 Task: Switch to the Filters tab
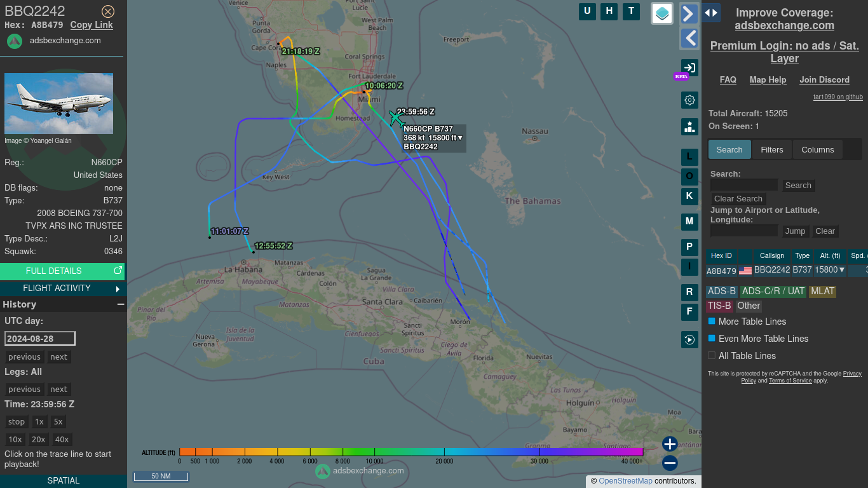coord(772,150)
